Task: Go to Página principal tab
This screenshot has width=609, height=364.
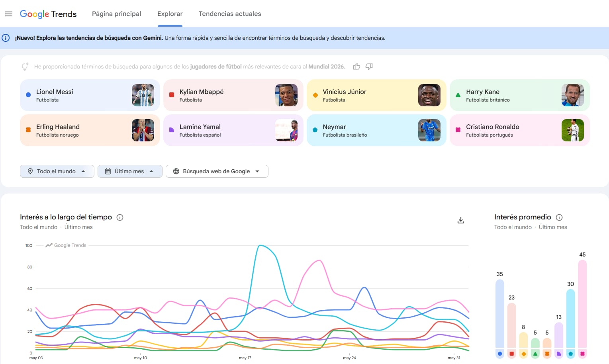Action: (117, 14)
